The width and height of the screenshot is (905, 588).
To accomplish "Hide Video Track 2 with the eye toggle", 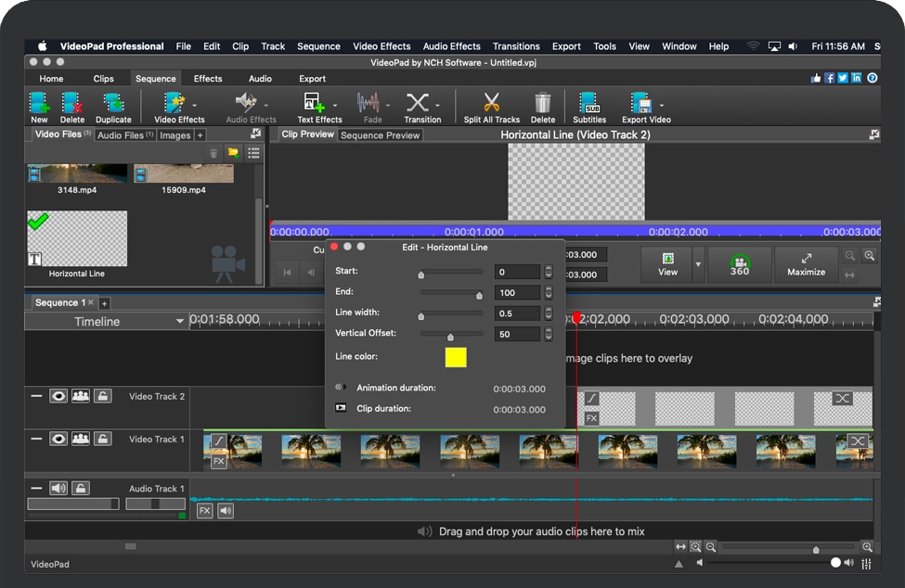I will (x=58, y=395).
